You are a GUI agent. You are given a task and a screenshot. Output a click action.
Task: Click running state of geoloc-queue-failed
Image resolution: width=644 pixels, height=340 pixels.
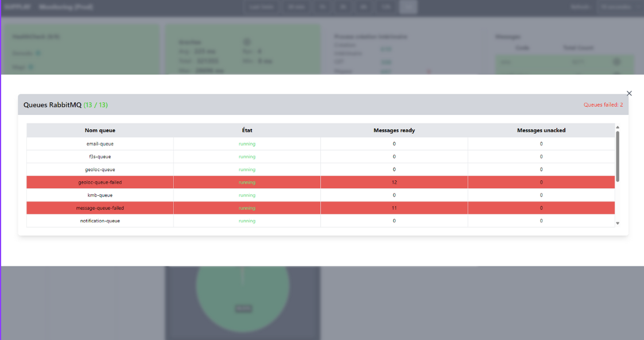point(247,182)
